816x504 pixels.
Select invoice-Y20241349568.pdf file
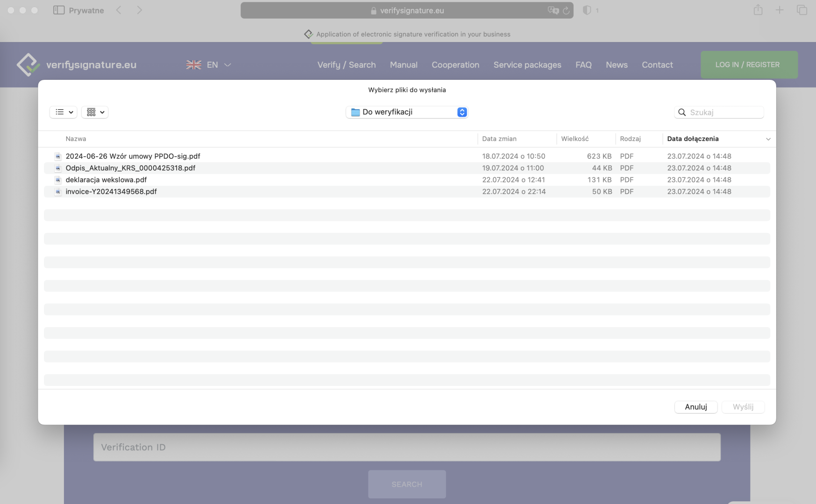pos(111,191)
